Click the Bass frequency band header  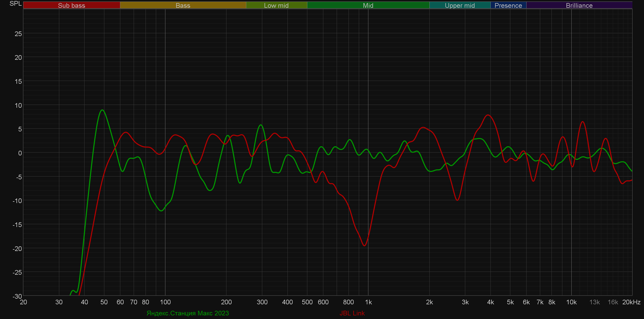(183, 5)
